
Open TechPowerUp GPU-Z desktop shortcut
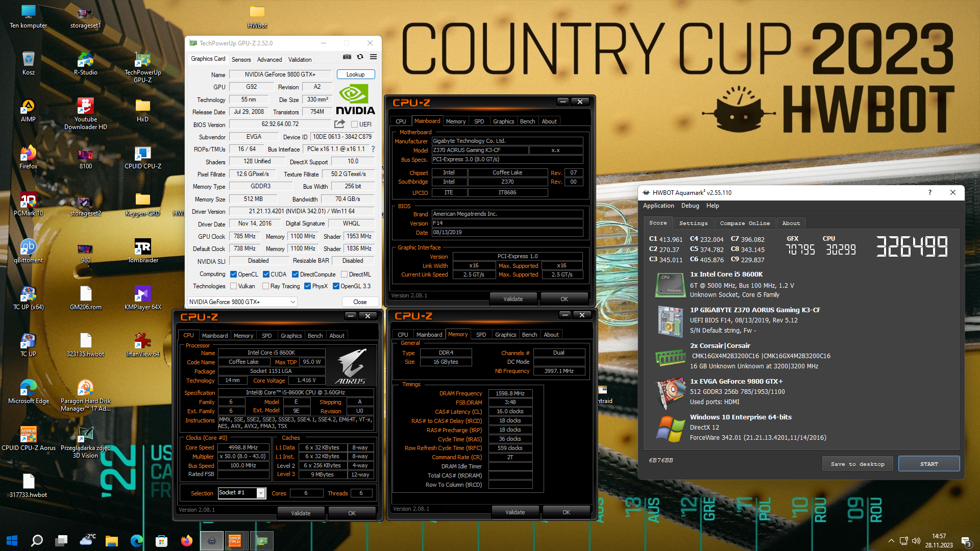tap(143, 67)
